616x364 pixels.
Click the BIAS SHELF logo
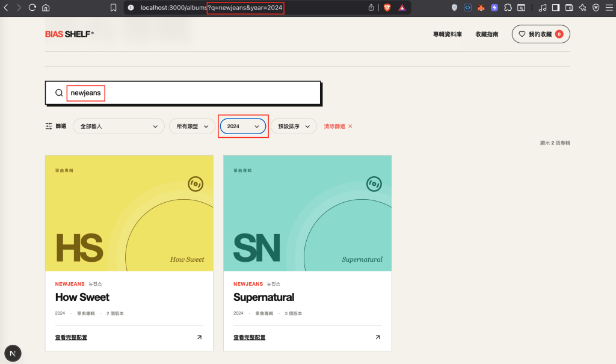pos(70,34)
